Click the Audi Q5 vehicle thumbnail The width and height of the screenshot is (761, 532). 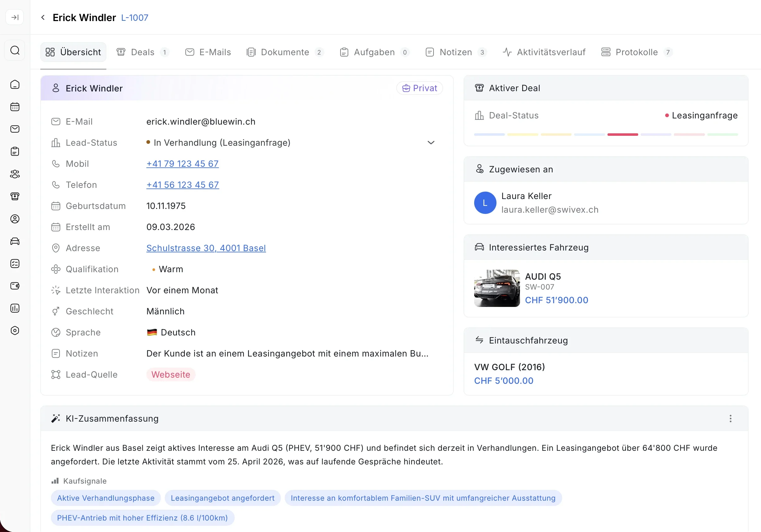tap(496, 288)
